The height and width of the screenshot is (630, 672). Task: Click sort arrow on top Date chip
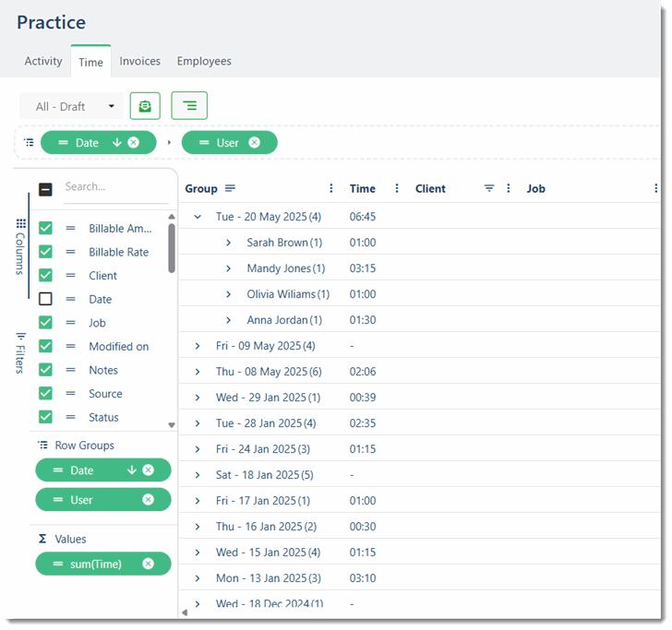point(116,143)
